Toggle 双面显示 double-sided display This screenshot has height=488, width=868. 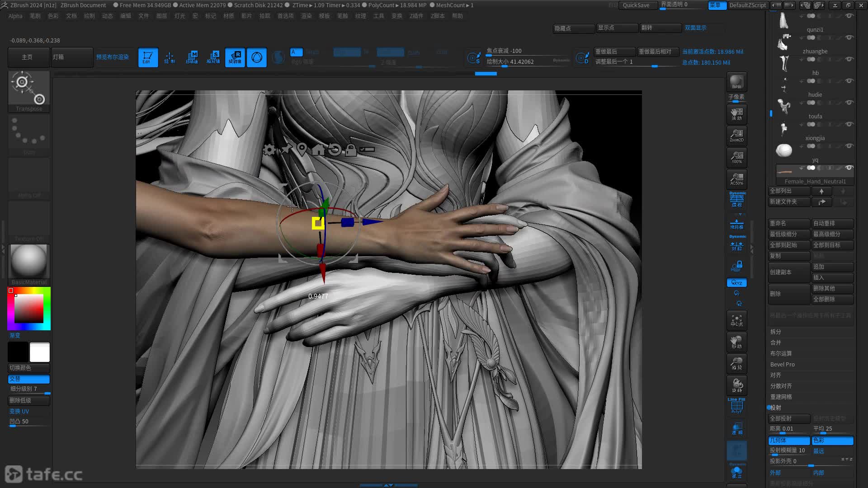695,28
